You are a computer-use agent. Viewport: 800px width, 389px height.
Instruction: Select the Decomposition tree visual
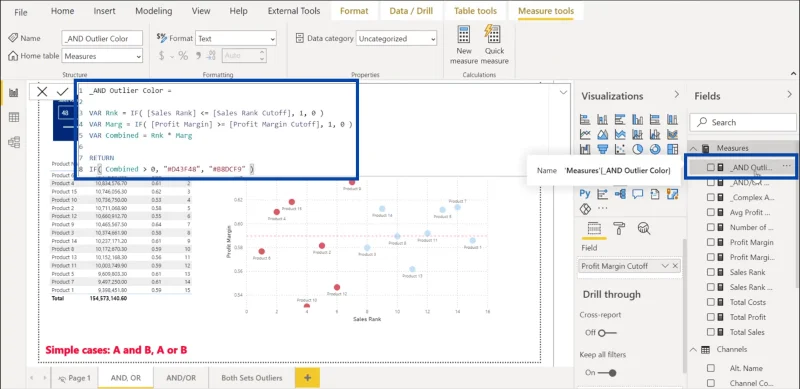620,194
